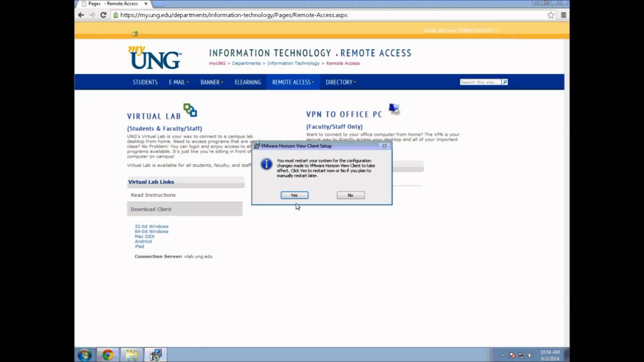
Task: Click the vlab.ung.edu connection server text
Action: tap(198, 256)
